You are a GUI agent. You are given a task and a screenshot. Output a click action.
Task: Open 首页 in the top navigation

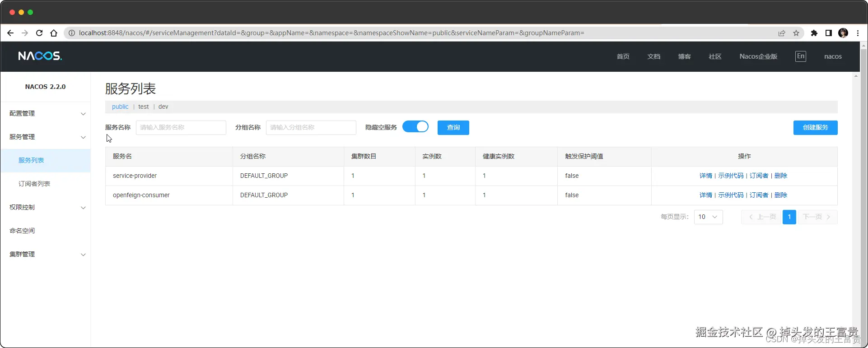coord(623,56)
